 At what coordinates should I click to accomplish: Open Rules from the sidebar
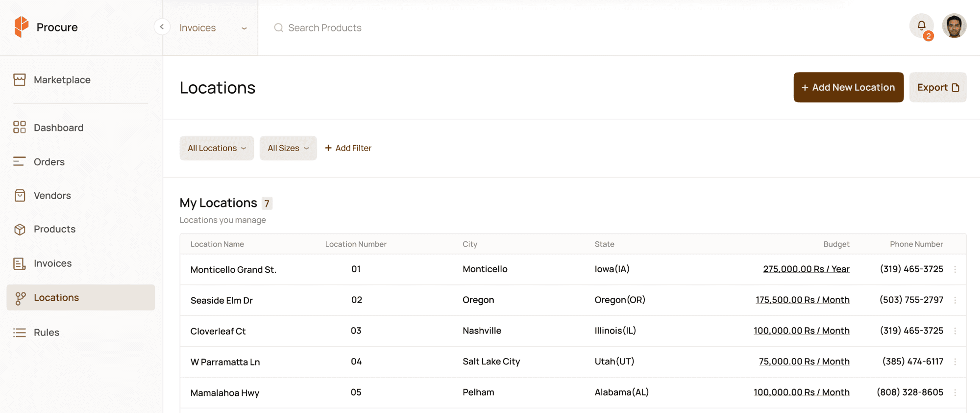point(47,333)
